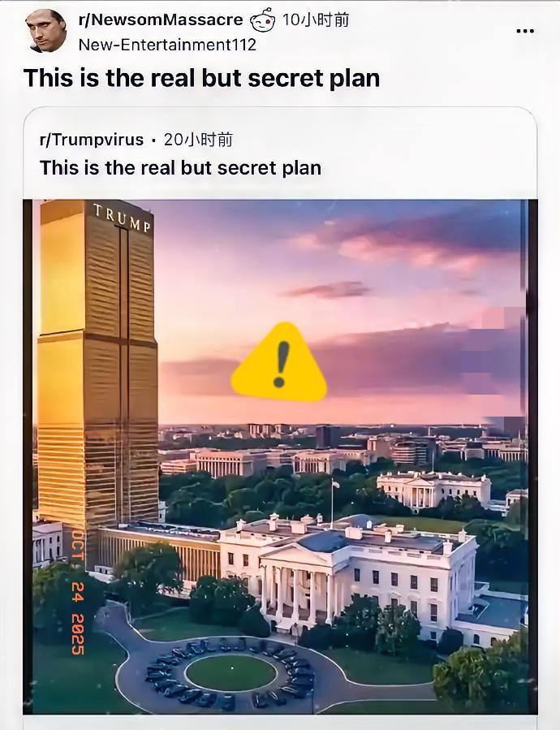Open the r/NewsomMassacre subreddit link

pyautogui.click(x=161, y=20)
